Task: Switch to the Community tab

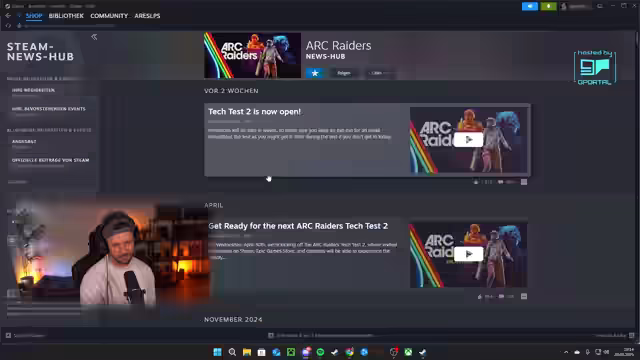Action: [x=109, y=16]
